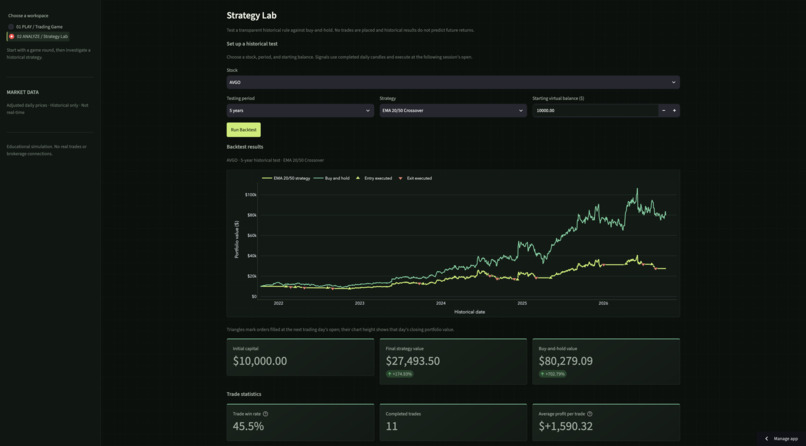Click the Run Backtest button
The image size is (806, 446).
[244, 130]
